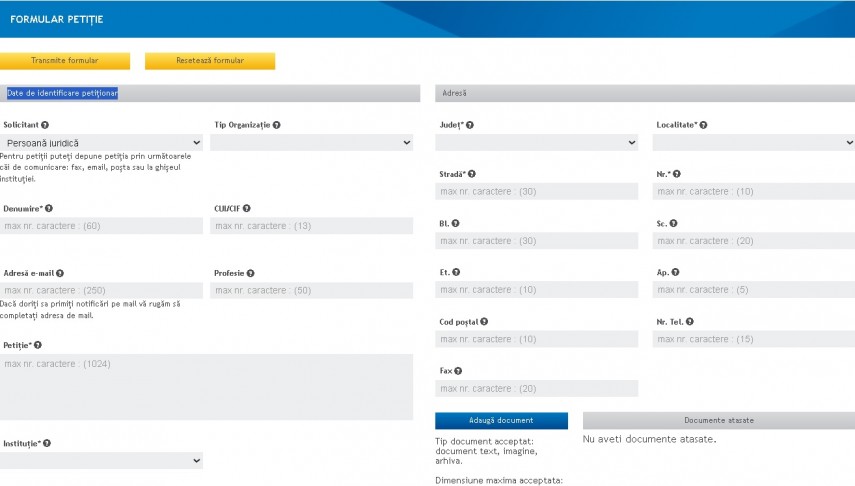Click the help icon next to Localitate
Image resolution: width=855 pixels, height=486 pixels.
(x=703, y=125)
